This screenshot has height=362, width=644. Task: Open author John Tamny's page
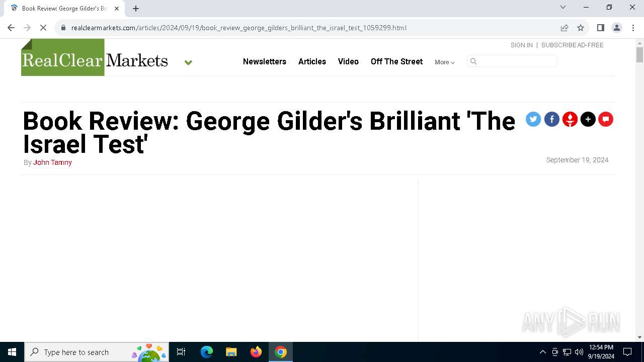(x=52, y=162)
